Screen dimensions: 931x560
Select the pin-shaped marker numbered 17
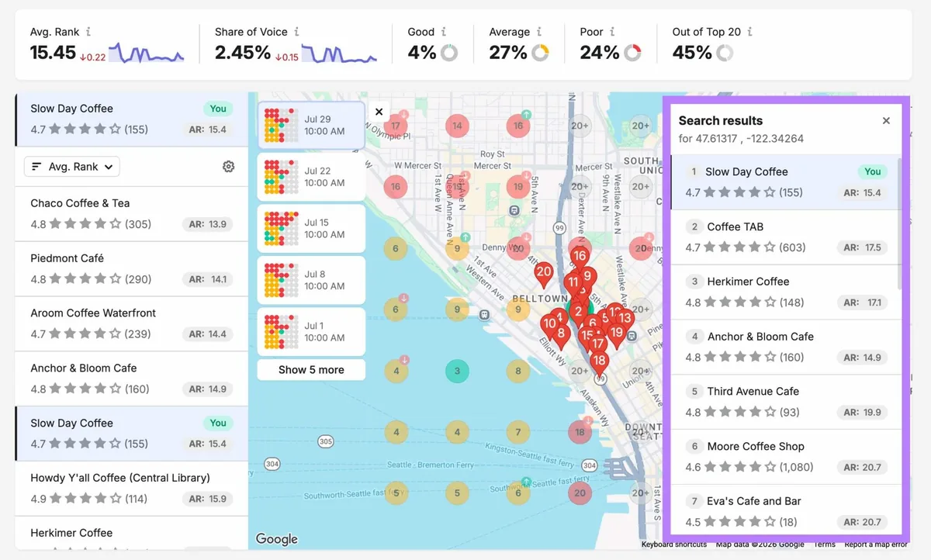pyautogui.click(x=597, y=345)
